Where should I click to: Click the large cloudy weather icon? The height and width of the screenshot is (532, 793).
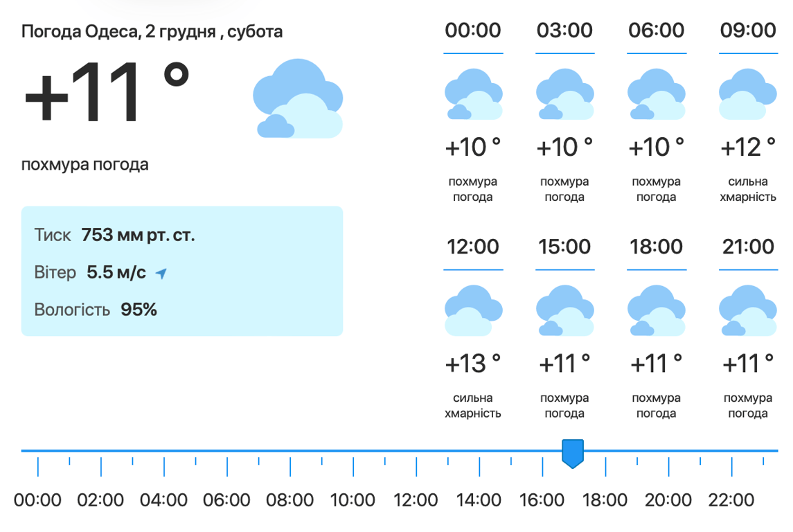pyautogui.click(x=299, y=99)
